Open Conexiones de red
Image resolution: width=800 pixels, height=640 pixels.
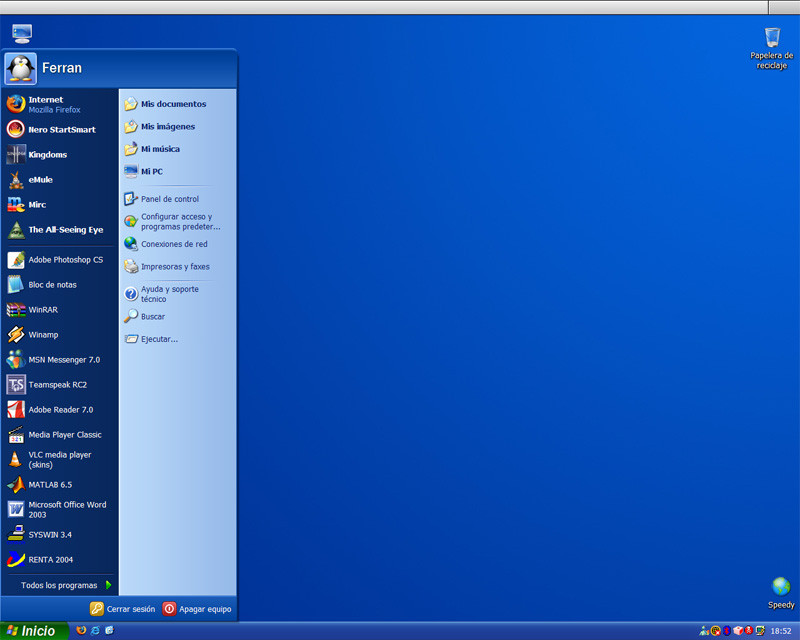tap(177, 243)
